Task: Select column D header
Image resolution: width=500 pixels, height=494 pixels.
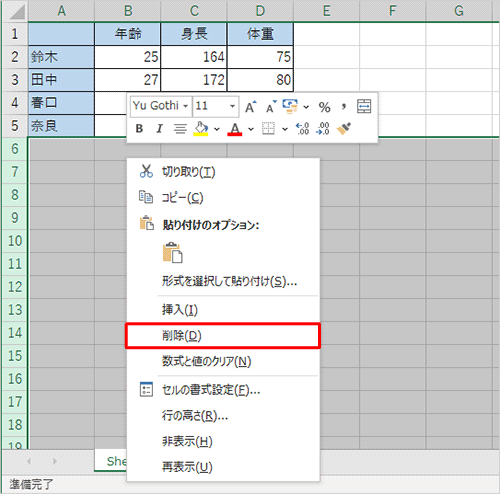Action: pos(260,11)
